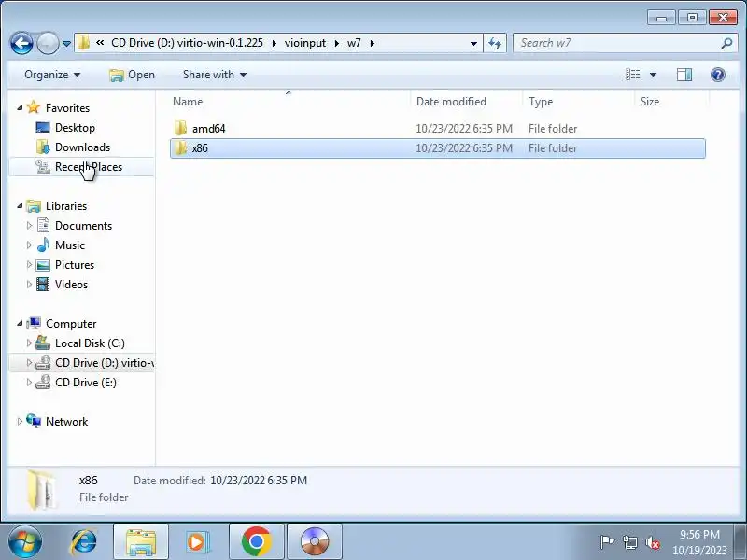Screen dimensions: 747x560
Task: Expand arrow after w7 breadcrumb
Action: tap(372, 43)
